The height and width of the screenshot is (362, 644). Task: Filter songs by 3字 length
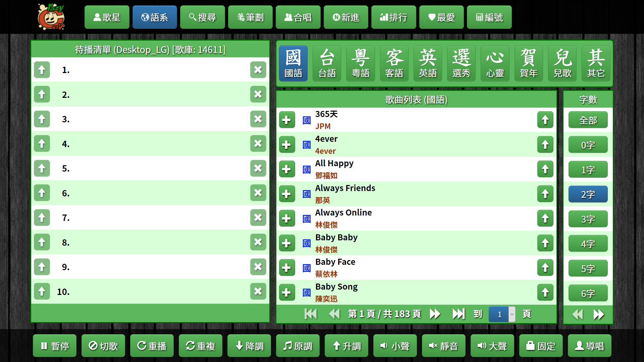tap(588, 219)
